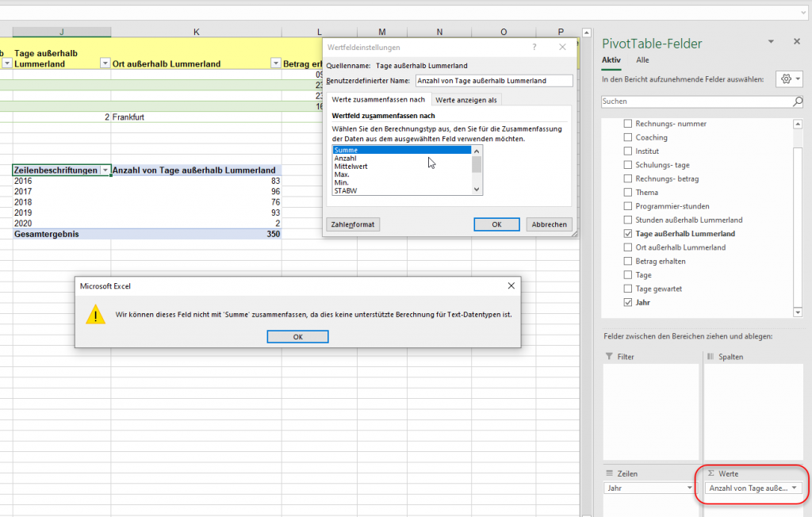Click the help question mark in Wertfeldeinstellungen
This screenshot has height=517, width=812.
[x=534, y=47]
